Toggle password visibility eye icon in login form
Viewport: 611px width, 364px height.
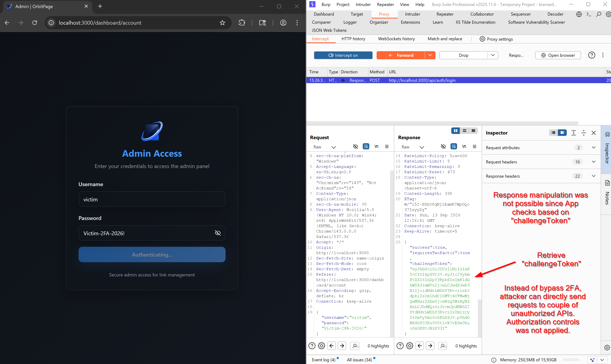218,233
